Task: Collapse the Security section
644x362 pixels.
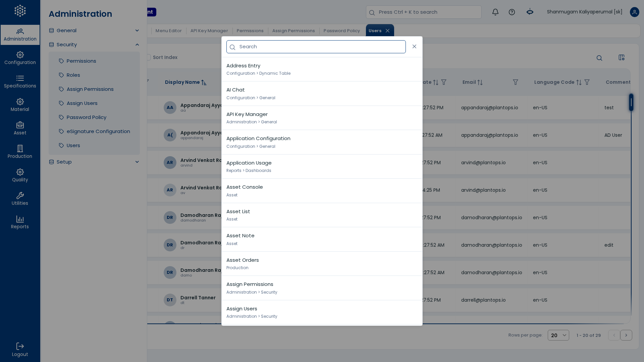Action: coord(94,45)
